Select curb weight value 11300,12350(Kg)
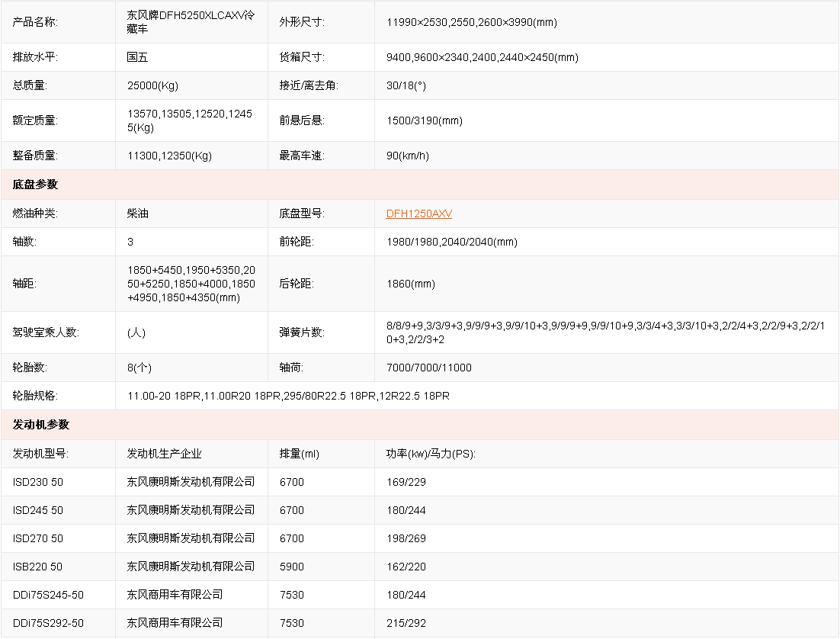Viewport: 840px width, 639px height. tap(169, 156)
